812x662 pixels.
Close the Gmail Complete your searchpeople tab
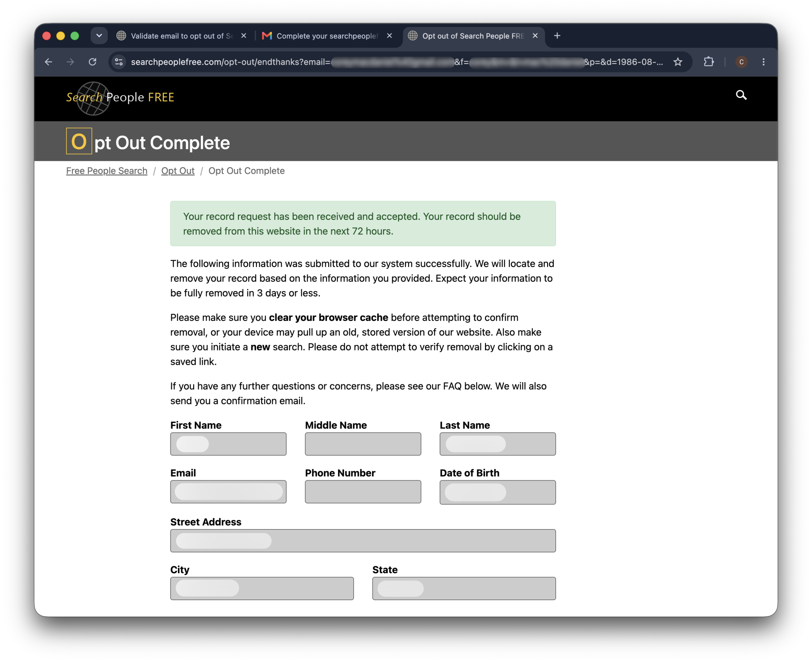click(389, 36)
